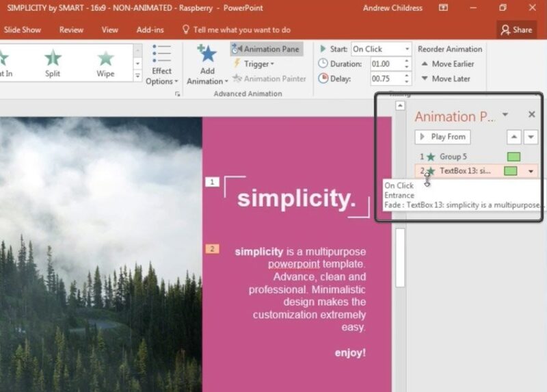Open Effect Options menu
The image size is (547, 392).
161,65
